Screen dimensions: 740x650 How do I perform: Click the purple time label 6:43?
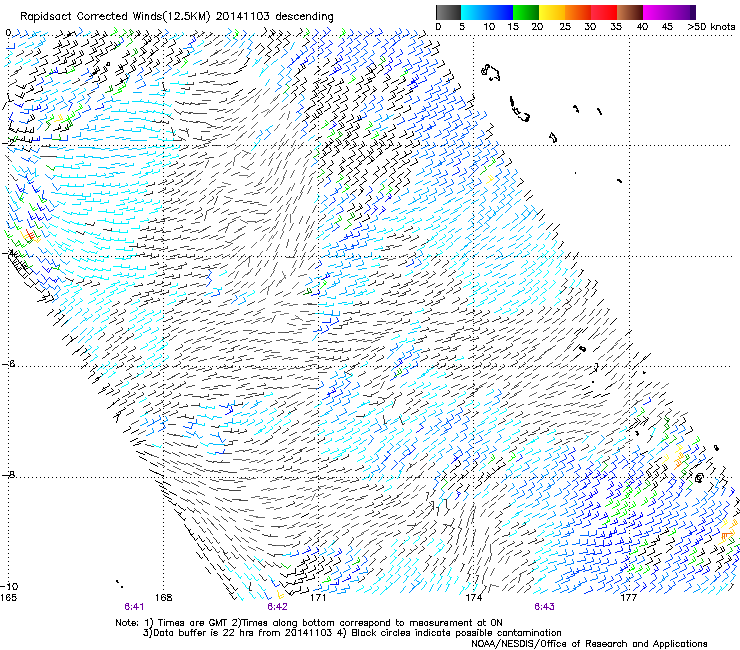[544, 607]
